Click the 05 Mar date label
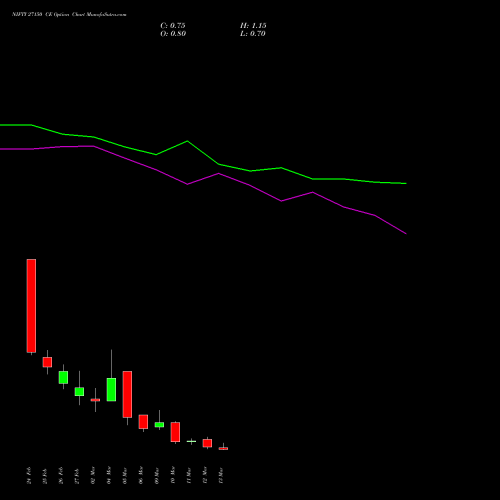Image resolution: width=500 pixels, height=500 pixels. 125,475
